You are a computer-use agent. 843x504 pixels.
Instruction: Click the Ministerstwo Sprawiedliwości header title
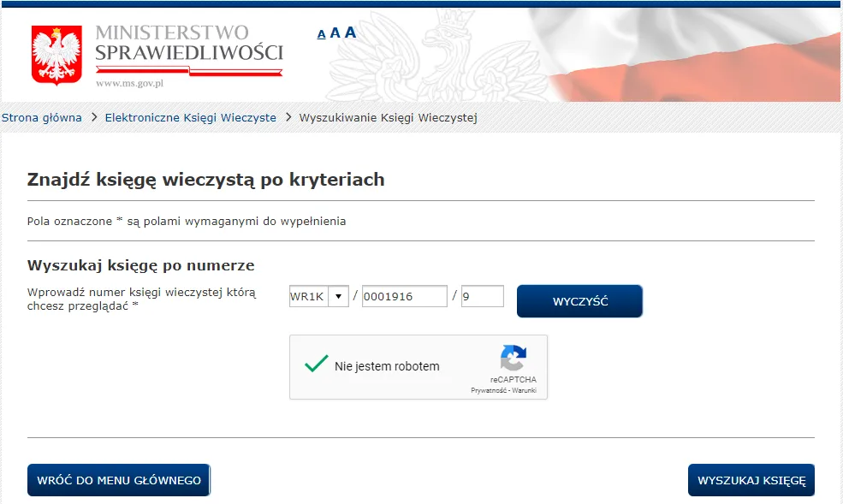click(x=188, y=44)
